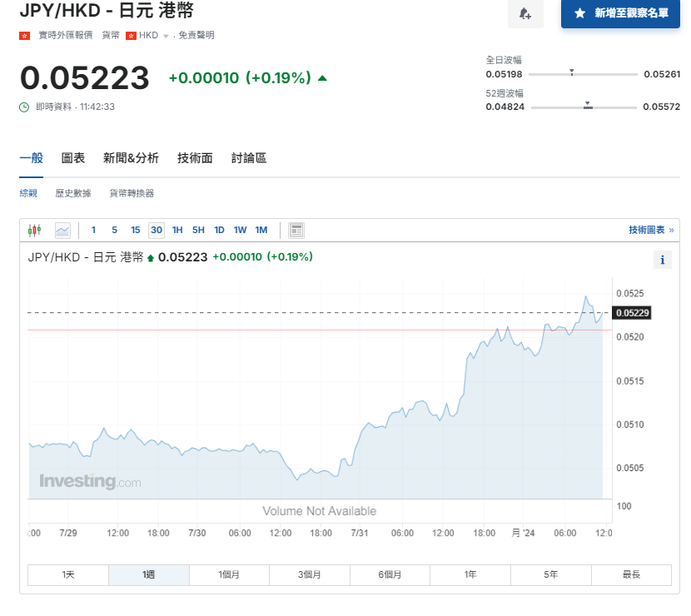Image resolution: width=691 pixels, height=616 pixels.
Task: Click the star icon on the watchlist button
Action: point(580,14)
